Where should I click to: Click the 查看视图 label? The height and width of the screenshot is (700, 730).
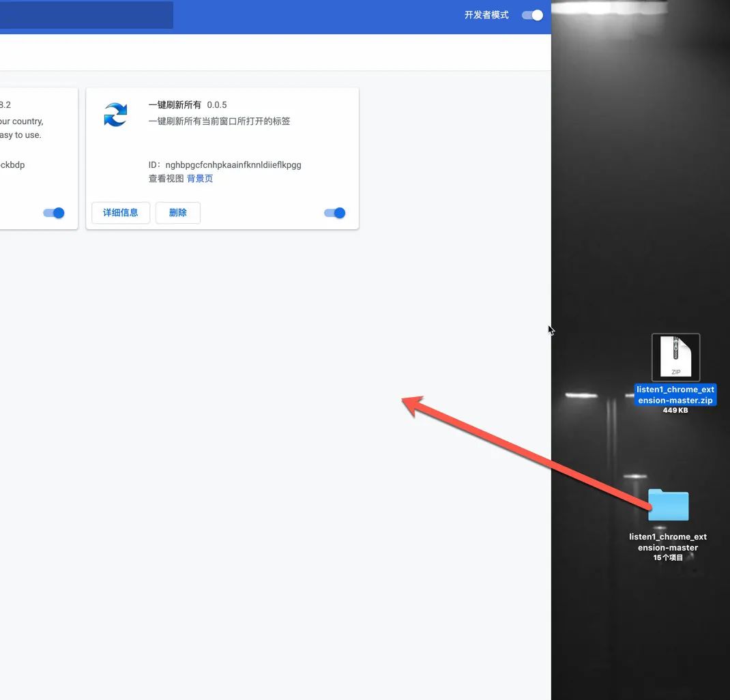pos(166,179)
